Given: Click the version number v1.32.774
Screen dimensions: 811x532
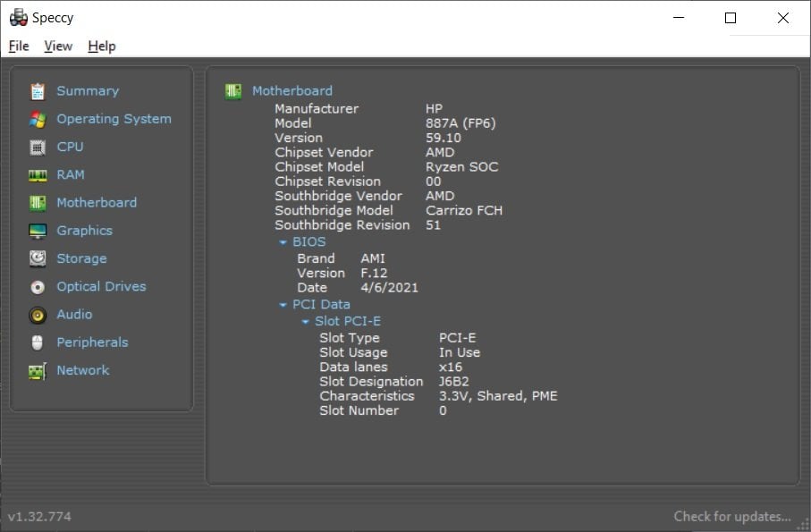Looking at the screenshot, I should pos(40,517).
